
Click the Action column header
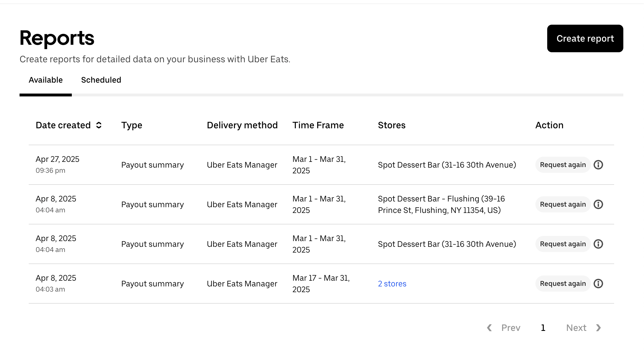(x=549, y=125)
